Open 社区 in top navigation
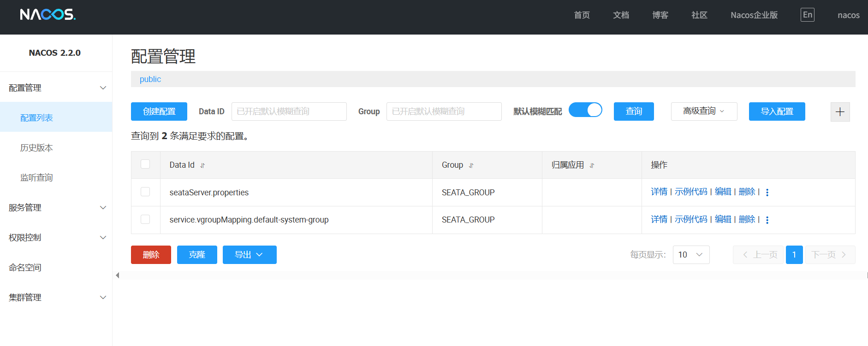Image resolution: width=868 pixels, height=346 pixels. pyautogui.click(x=699, y=15)
